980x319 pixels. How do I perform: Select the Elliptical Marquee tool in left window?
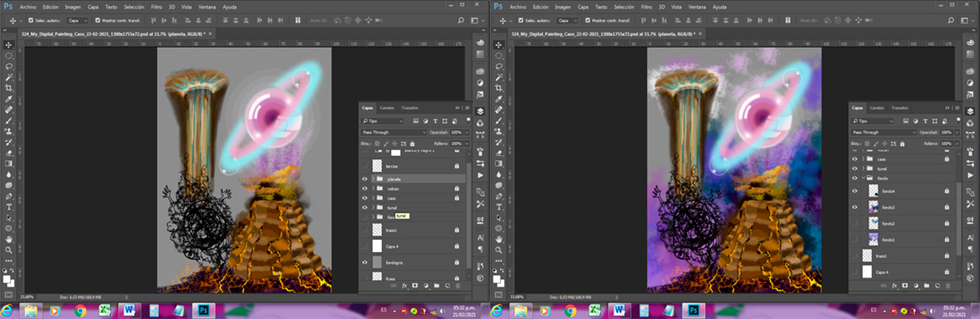pos(9,56)
